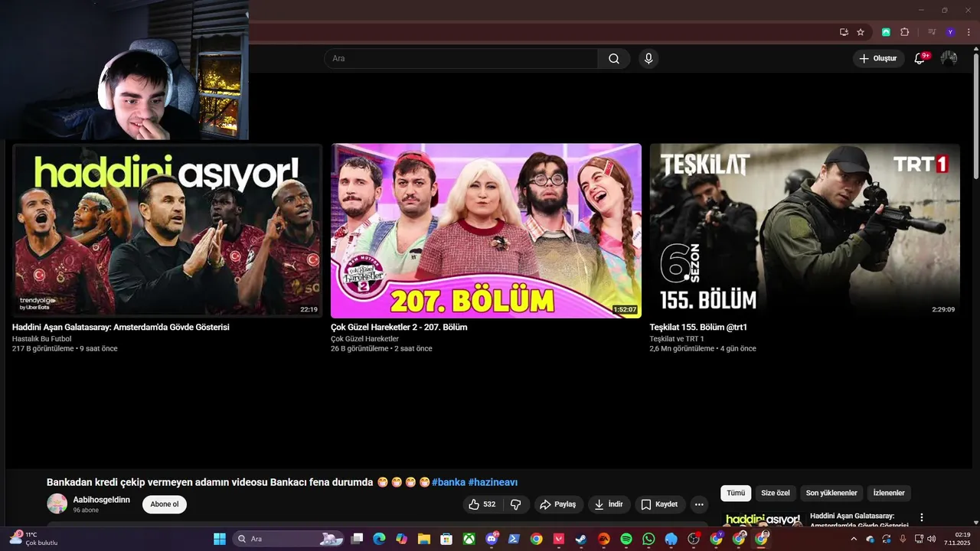Open title Çok Güzel Hareketler 2 - 207. Bölüm
The image size is (980, 551).
(399, 327)
